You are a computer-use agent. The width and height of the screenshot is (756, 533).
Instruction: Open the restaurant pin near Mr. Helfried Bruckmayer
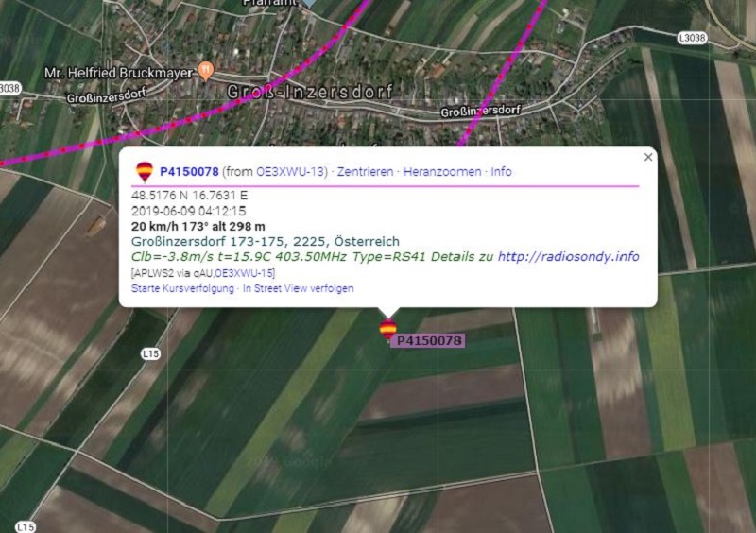point(206,71)
